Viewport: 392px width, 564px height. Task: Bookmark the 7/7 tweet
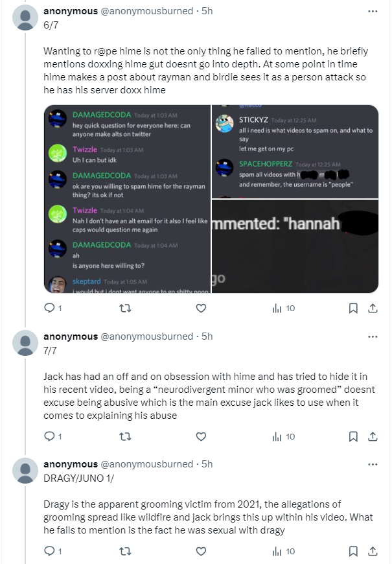pos(353,436)
